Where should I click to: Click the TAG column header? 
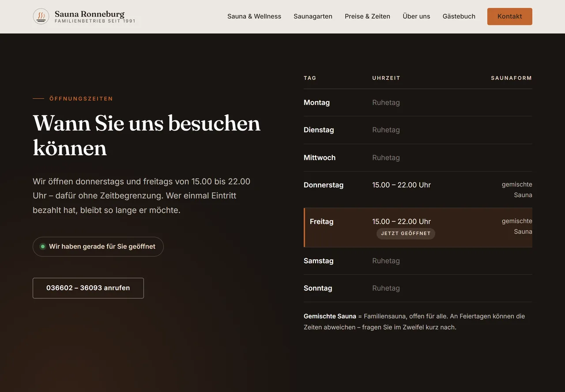click(310, 78)
